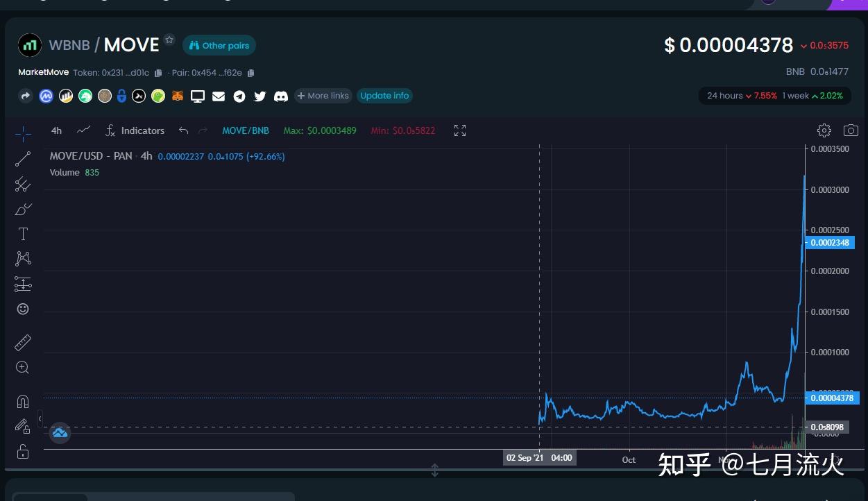Open the Indicators menu
Viewport: 868px width, 501px height.
[x=135, y=130]
